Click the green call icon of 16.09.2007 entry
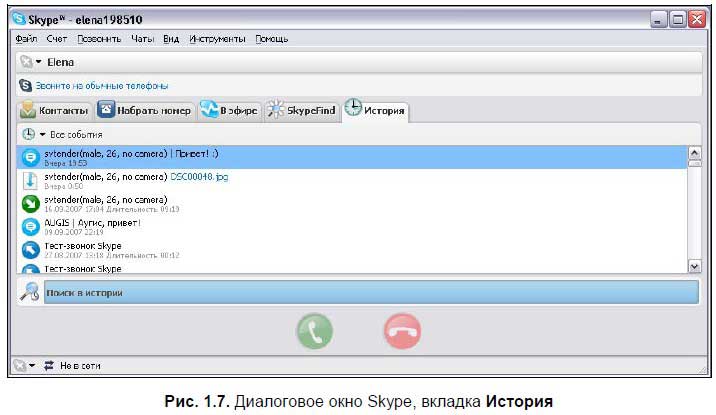 (x=31, y=204)
